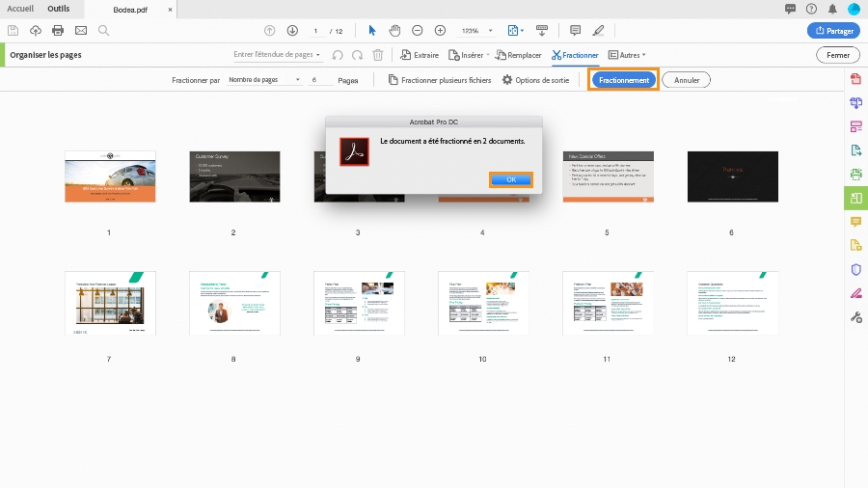Go to previous page with the up arrow
868x488 pixels.
pyautogui.click(x=270, y=31)
